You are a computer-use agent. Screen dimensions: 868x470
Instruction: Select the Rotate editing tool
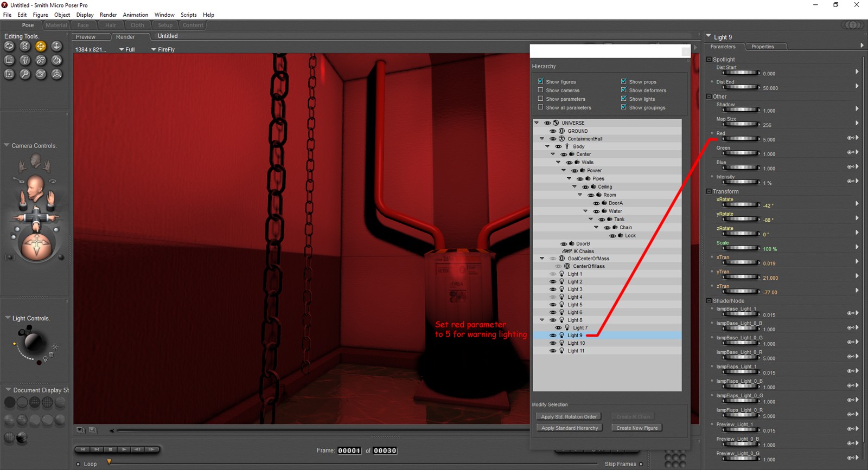tap(9, 47)
